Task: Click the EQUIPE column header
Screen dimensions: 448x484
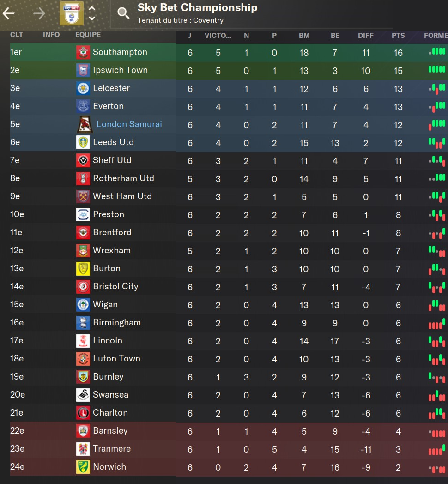Action: [x=88, y=35]
